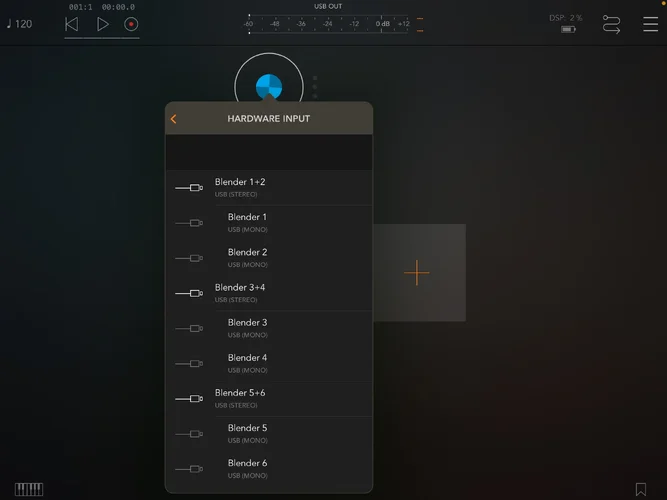Image resolution: width=667 pixels, height=500 pixels.
Task: Open the bookmark icon at the bottom
Action: point(641,489)
